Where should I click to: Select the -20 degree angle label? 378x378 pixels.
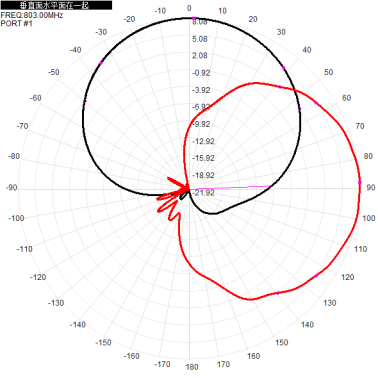pos(129,19)
